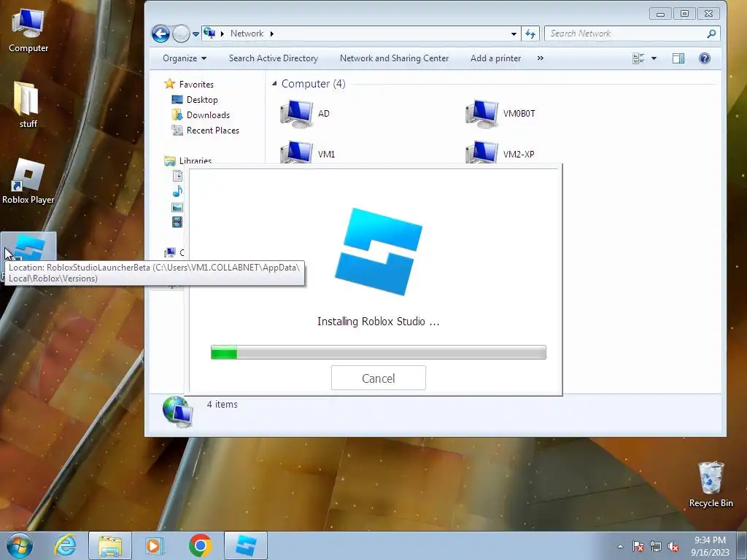The width and height of the screenshot is (747, 560).
Task: Expand the arrow after Network breadcrumb
Action: point(272,34)
